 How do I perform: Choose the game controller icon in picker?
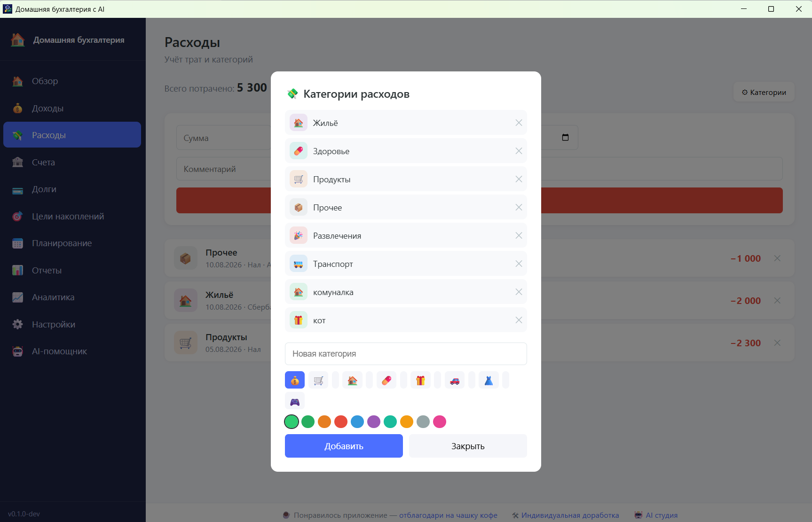[x=295, y=402]
